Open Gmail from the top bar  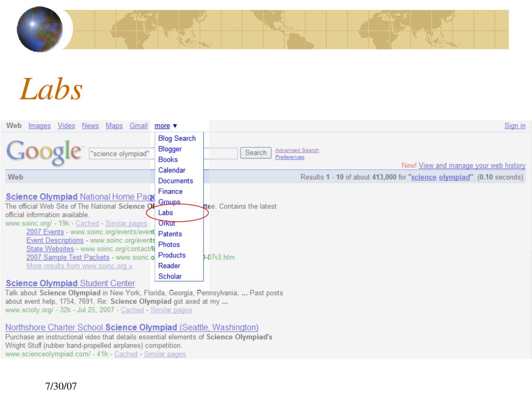point(138,126)
